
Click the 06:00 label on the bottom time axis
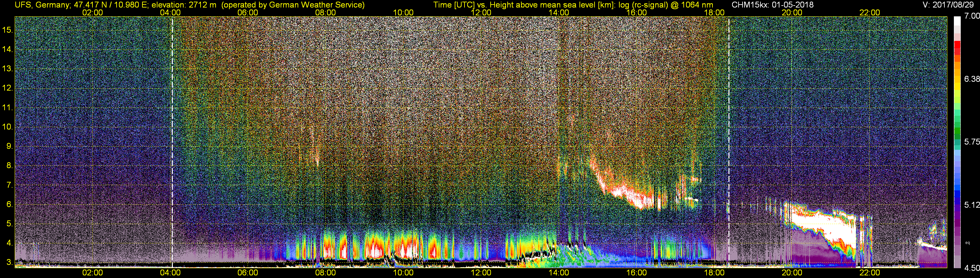tap(248, 273)
